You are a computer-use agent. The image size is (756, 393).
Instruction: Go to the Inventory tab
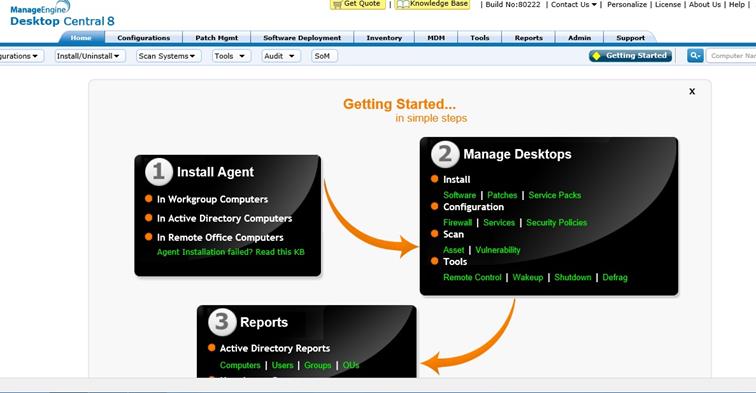[384, 38]
